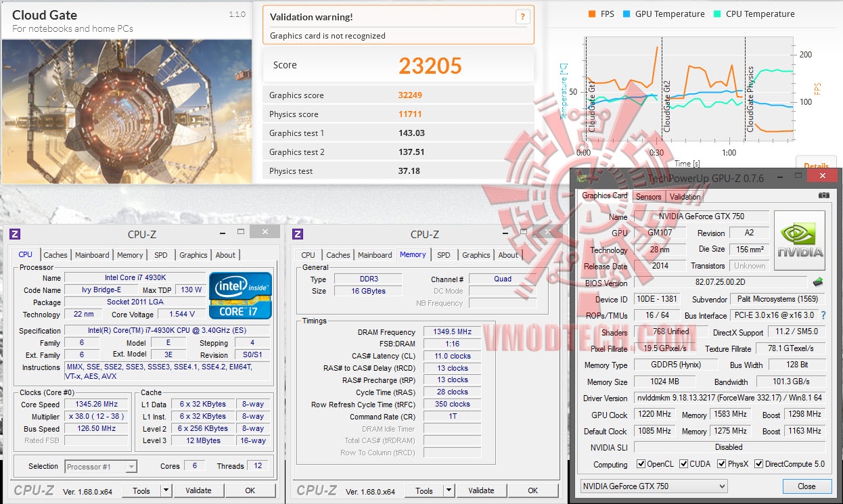Switch to the Validation tab in GPU-Z
The height and width of the screenshot is (504, 843).
[x=685, y=197]
